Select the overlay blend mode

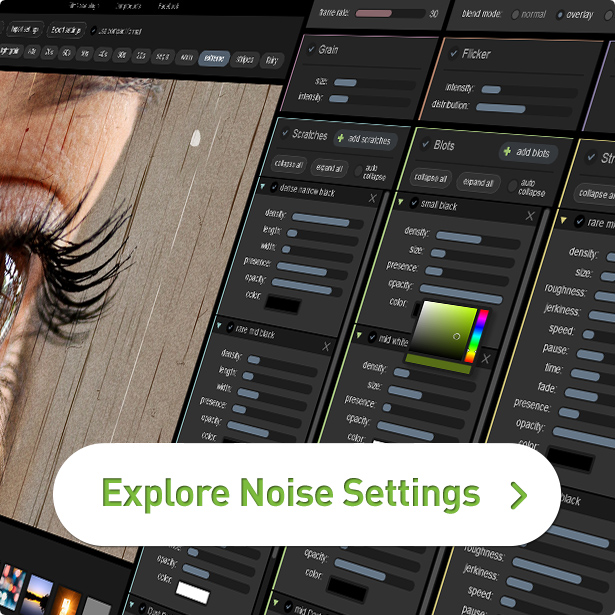(x=560, y=15)
